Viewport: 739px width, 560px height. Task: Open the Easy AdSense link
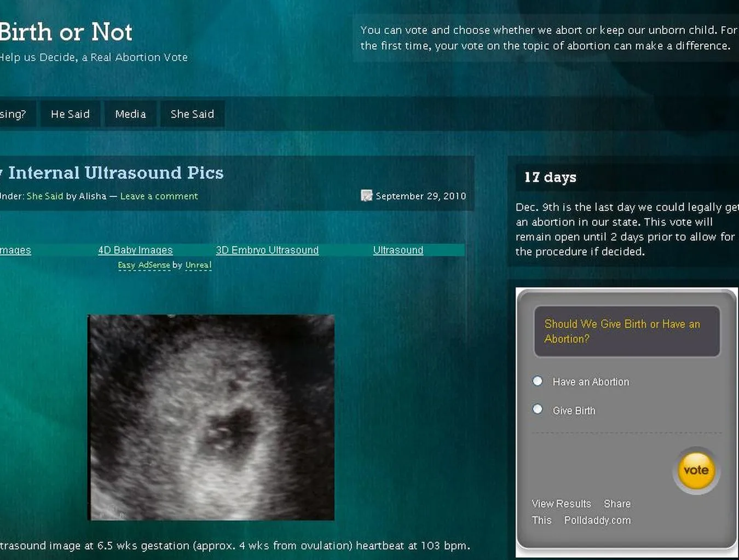[144, 265]
